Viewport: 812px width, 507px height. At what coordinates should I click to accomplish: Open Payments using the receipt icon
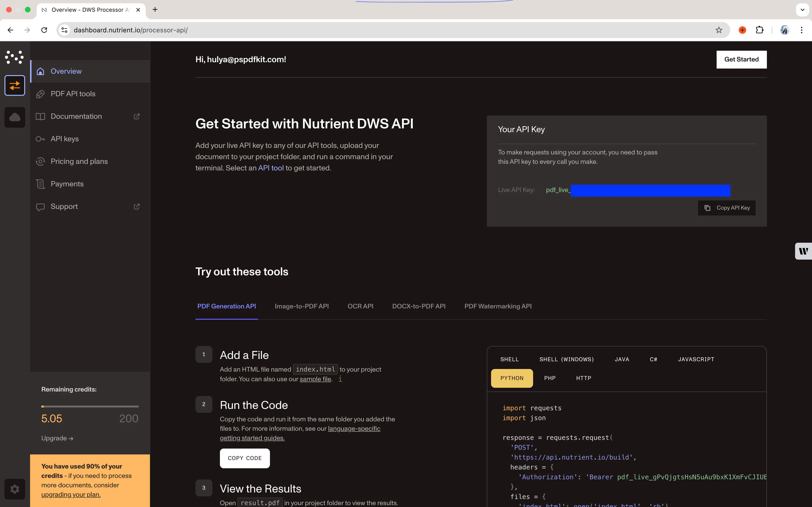pos(40,184)
